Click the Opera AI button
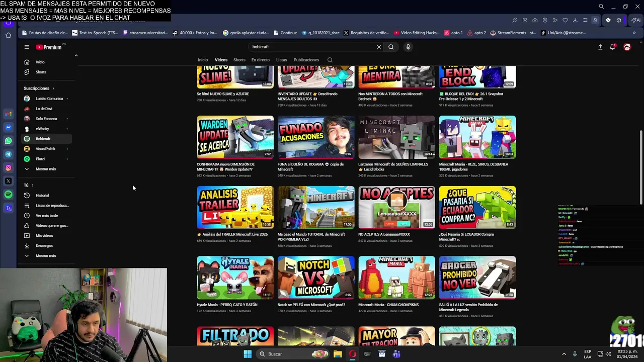The image size is (644, 362). point(636,20)
